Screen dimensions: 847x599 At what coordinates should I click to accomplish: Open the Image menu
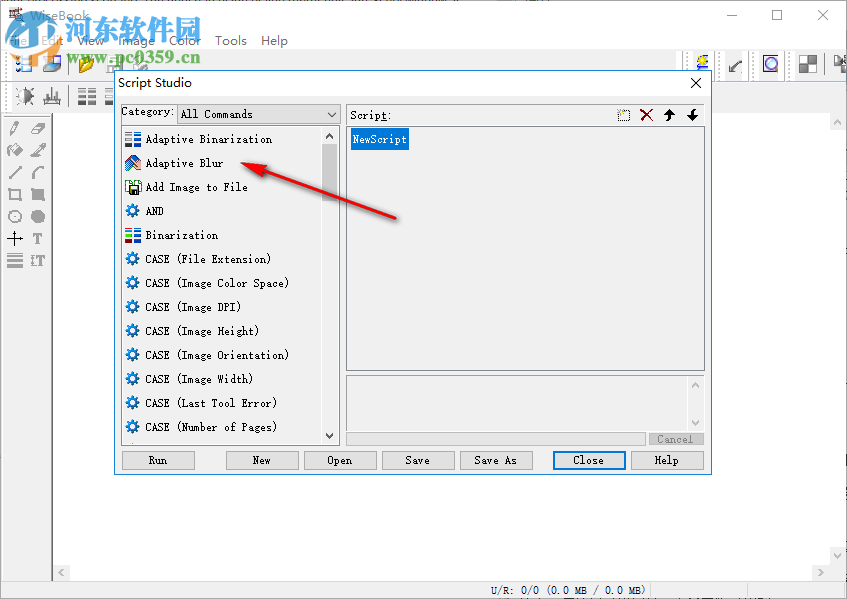click(x=136, y=41)
